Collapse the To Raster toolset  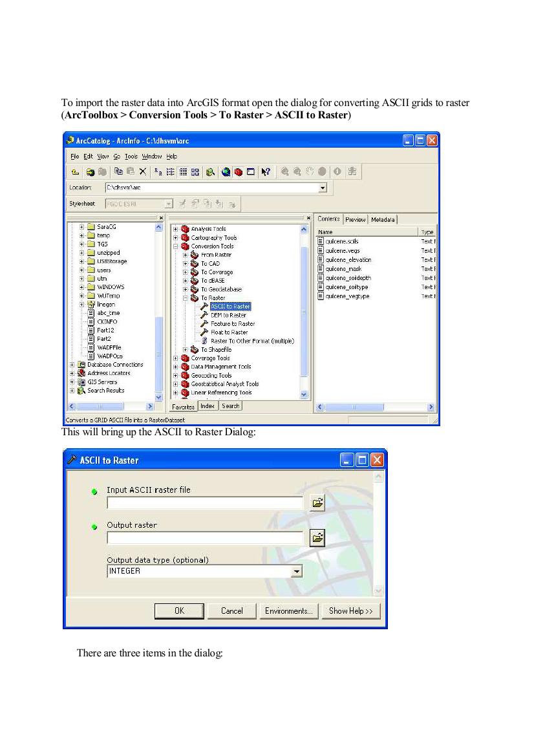tap(185, 298)
